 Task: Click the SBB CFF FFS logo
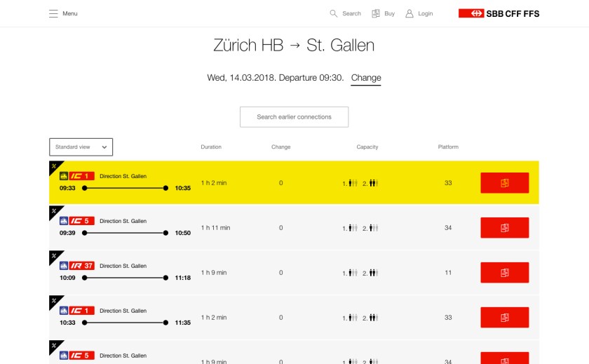click(499, 13)
